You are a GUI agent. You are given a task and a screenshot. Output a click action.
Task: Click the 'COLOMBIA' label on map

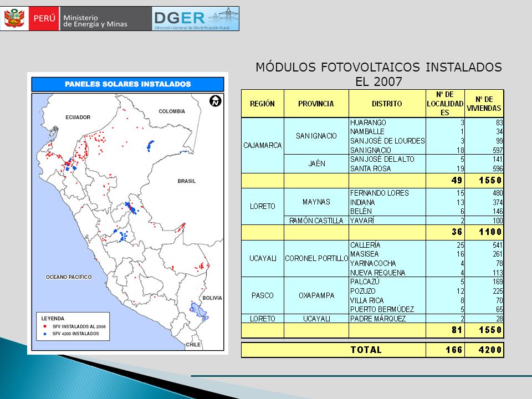pos(172,111)
